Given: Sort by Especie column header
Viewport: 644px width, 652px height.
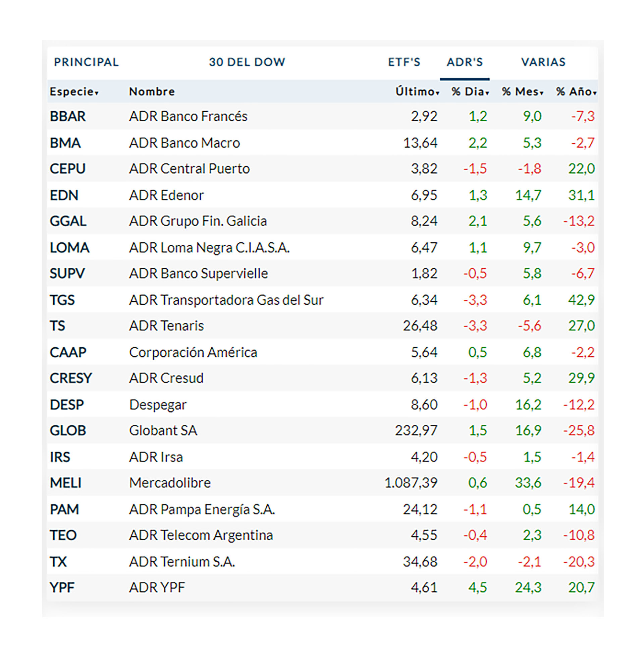Looking at the screenshot, I should tap(74, 92).
